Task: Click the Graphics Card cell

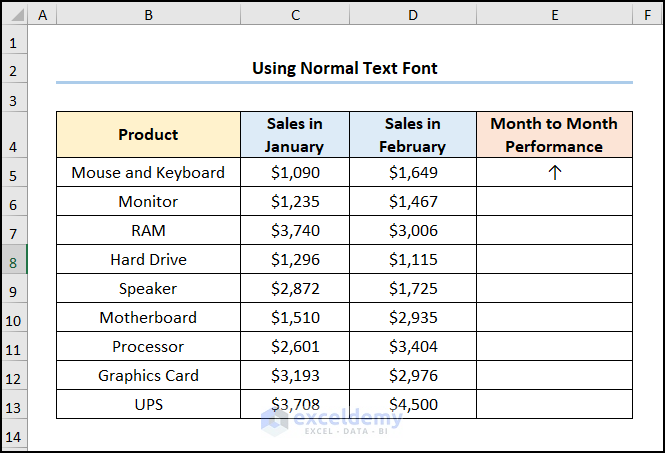Action: (x=148, y=376)
